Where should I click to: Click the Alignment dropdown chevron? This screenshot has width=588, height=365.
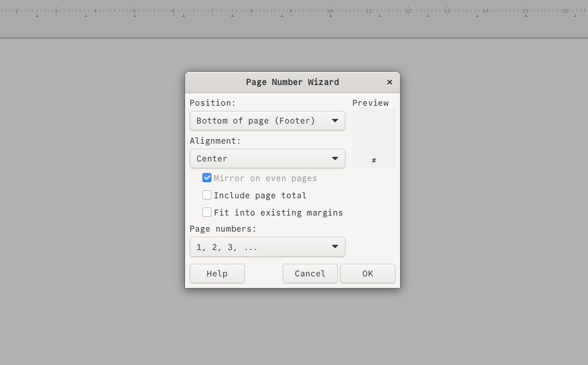click(x=335, y=159)
